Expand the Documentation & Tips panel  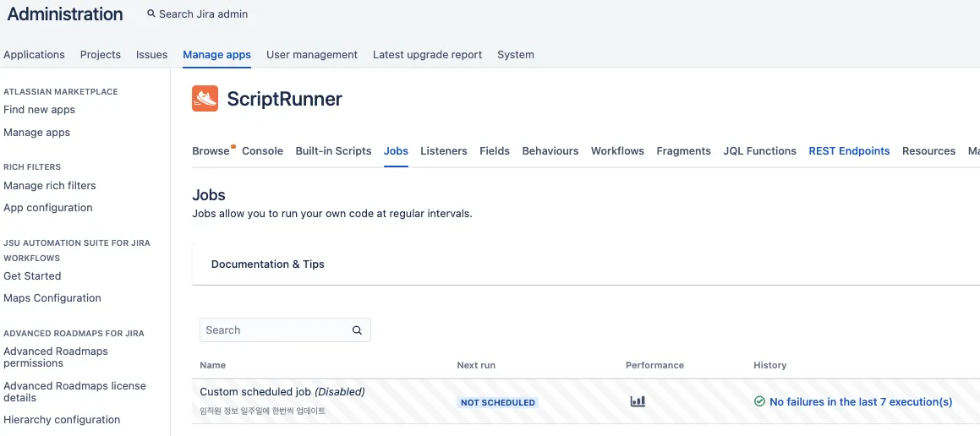click(586, 264)
